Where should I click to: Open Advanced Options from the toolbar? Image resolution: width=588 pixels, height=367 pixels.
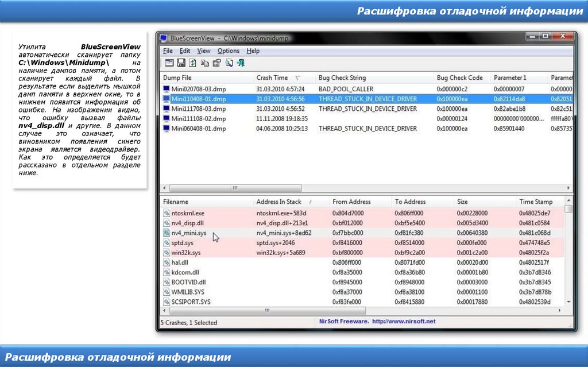(x=169, y=63)
